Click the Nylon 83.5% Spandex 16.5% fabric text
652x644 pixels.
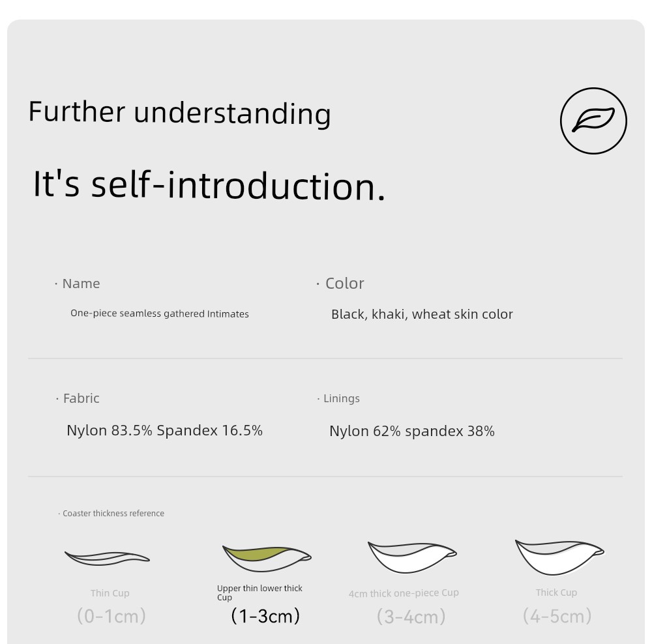(164, 430)
